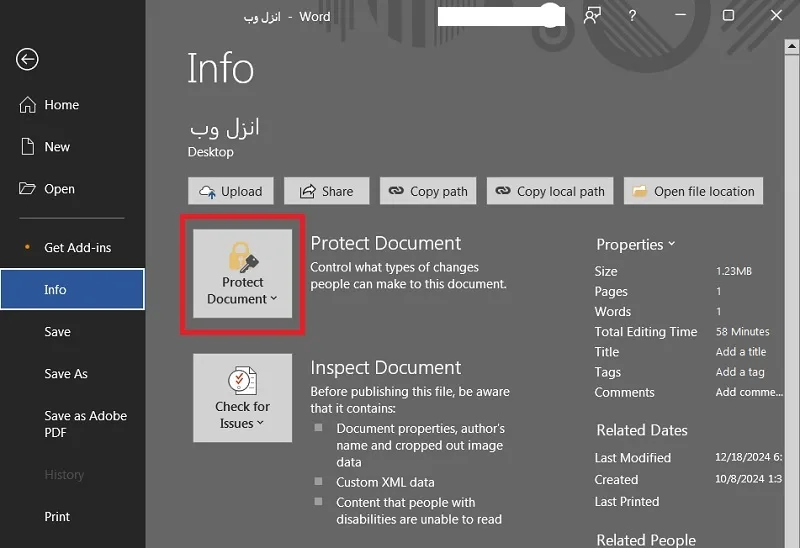Click Add a title field
800x548 pixels.
[741, 352]
